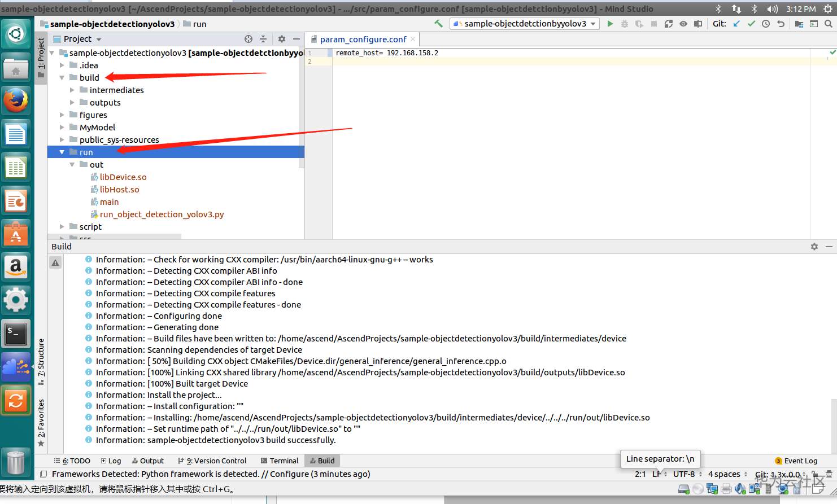
Task: Collapse the out folder arrow
Action: tap(72, 165)
